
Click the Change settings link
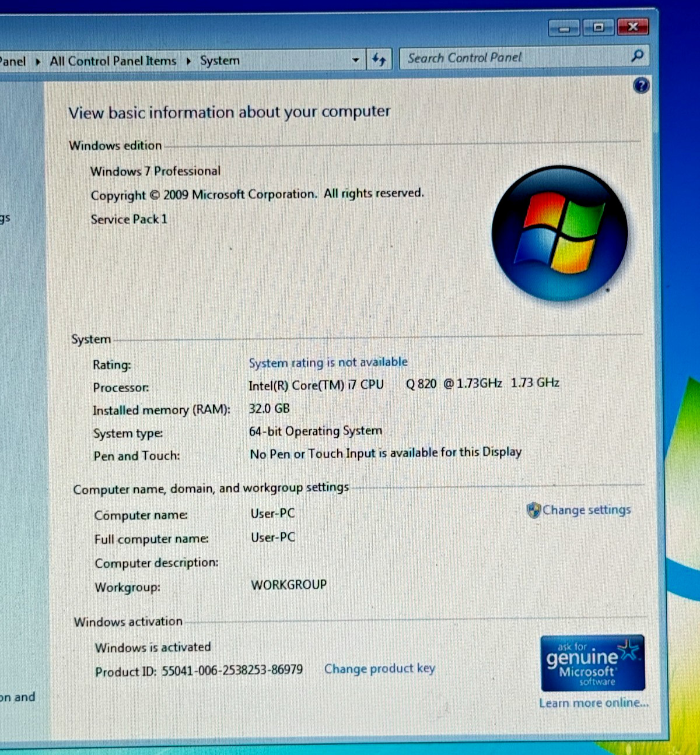(x=586, y=510)
